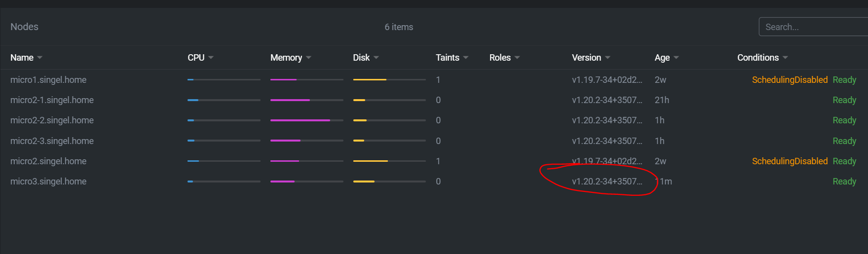The height and width of the screenshot is (254, 868).
Task: Click the Roles column sort arrow
Action: coord(517,58)
